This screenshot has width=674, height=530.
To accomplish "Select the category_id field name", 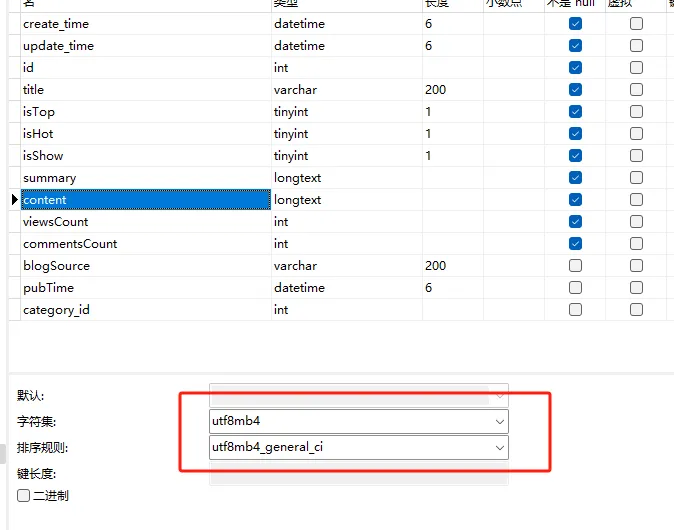I will pos(145,310).
